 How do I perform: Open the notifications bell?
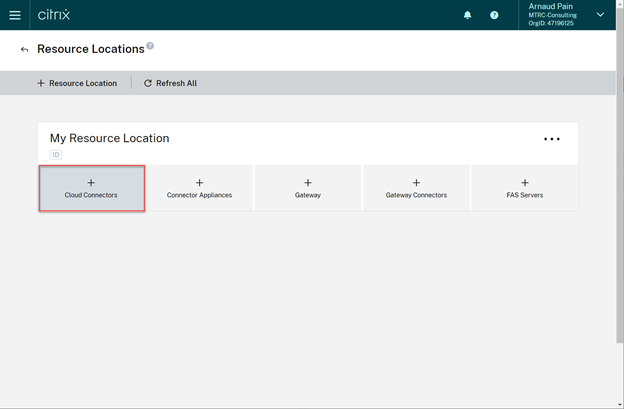coord(467,15)
